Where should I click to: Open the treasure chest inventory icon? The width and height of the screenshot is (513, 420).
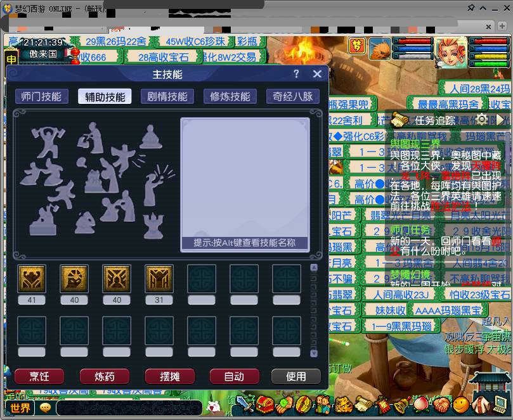[265, 405]
